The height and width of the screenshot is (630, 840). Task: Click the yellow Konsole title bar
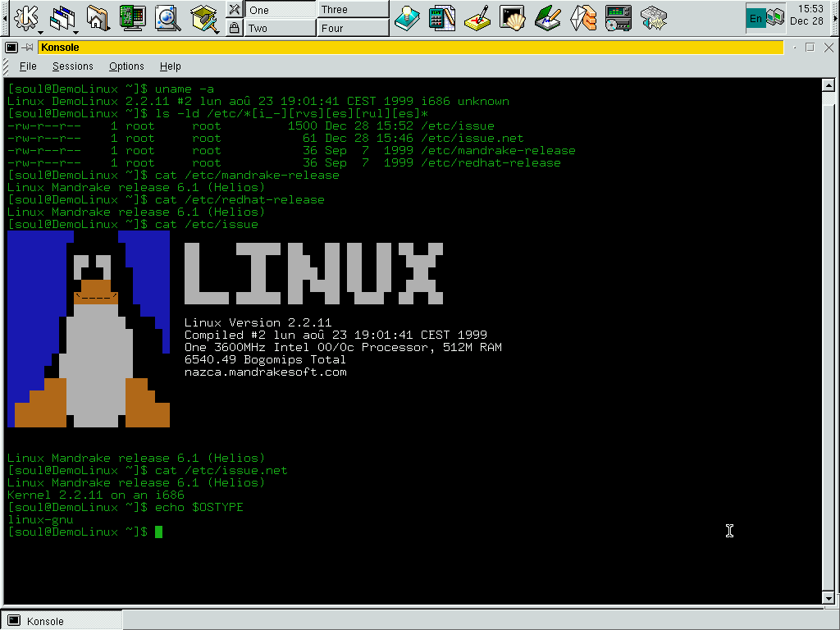click(x=411, y=48)
